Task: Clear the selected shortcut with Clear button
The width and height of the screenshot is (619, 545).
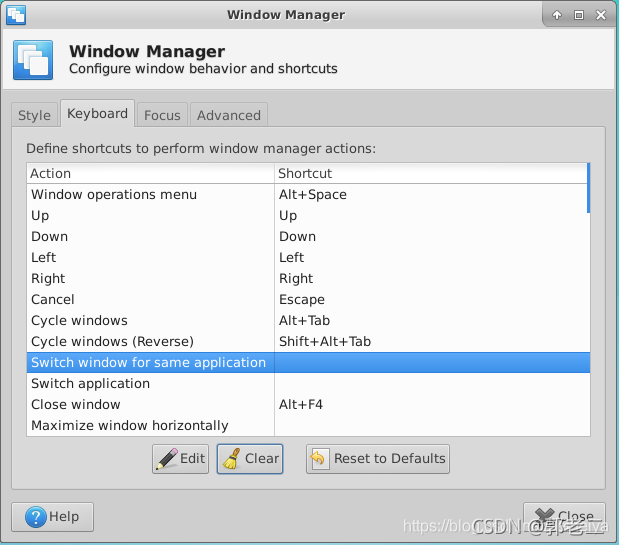Action: point(250,459)
